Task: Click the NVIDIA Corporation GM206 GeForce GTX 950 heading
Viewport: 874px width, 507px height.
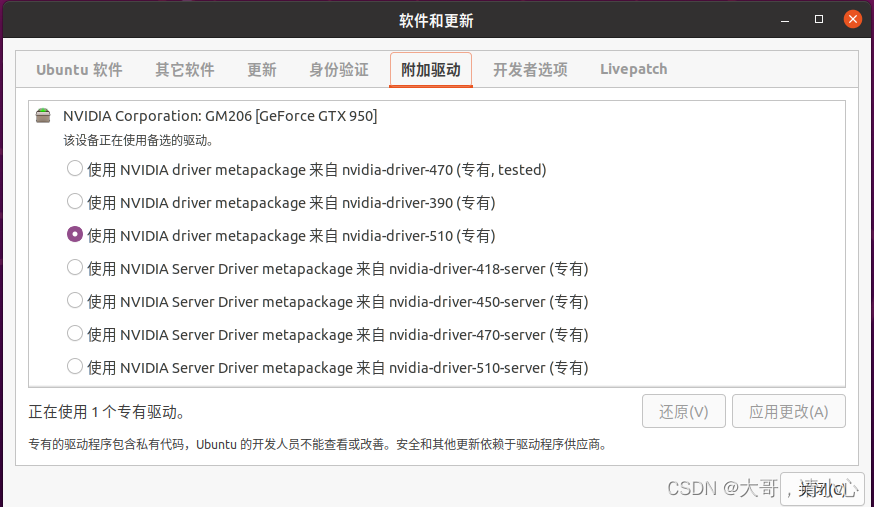Action: tap(220, 116)
